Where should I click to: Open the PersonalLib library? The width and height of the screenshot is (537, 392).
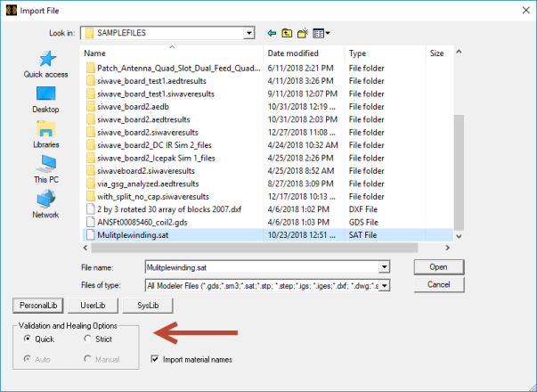tap(38, 306)
